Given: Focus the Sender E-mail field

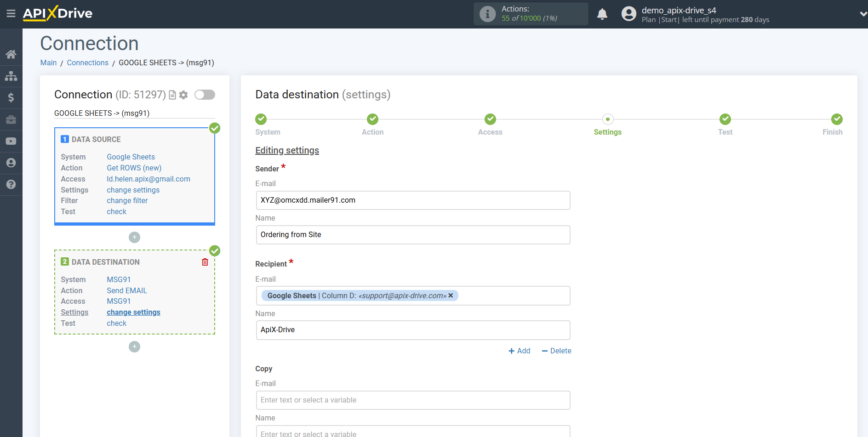Looking at the screenshot, I should [x=413, y=200].
